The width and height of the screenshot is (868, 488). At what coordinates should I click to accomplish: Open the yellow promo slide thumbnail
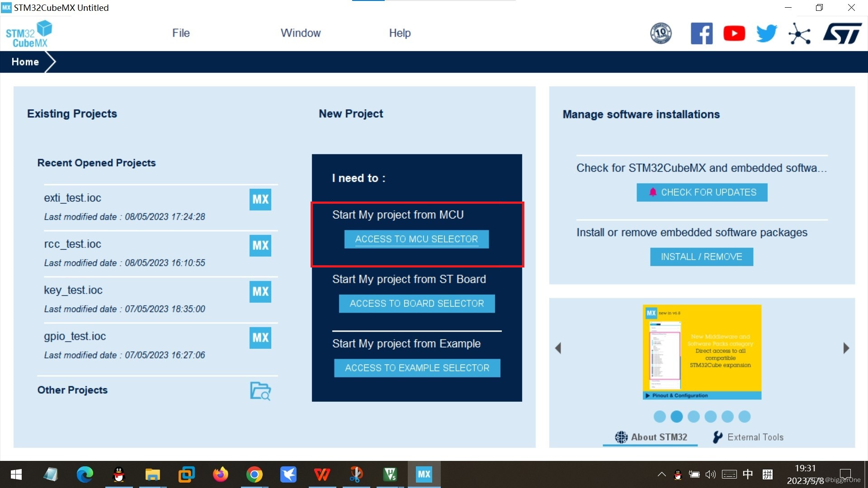click(x=702, y=352)
